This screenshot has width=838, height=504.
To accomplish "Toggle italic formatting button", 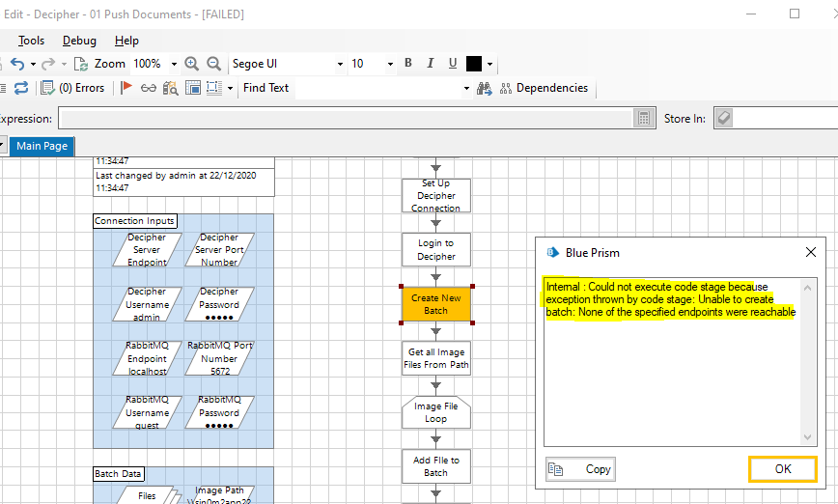I will 430,64.
